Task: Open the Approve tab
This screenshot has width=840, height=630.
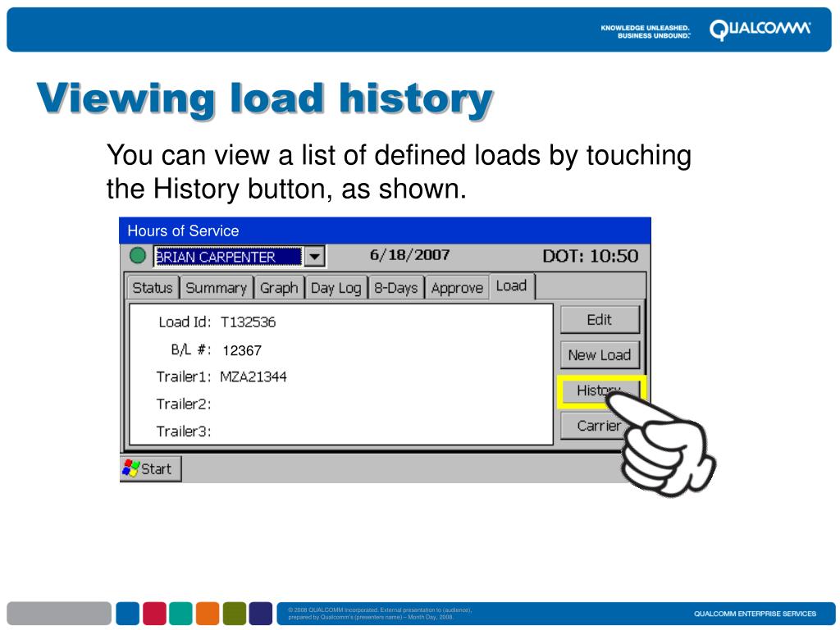Action: tap(457, 288)
